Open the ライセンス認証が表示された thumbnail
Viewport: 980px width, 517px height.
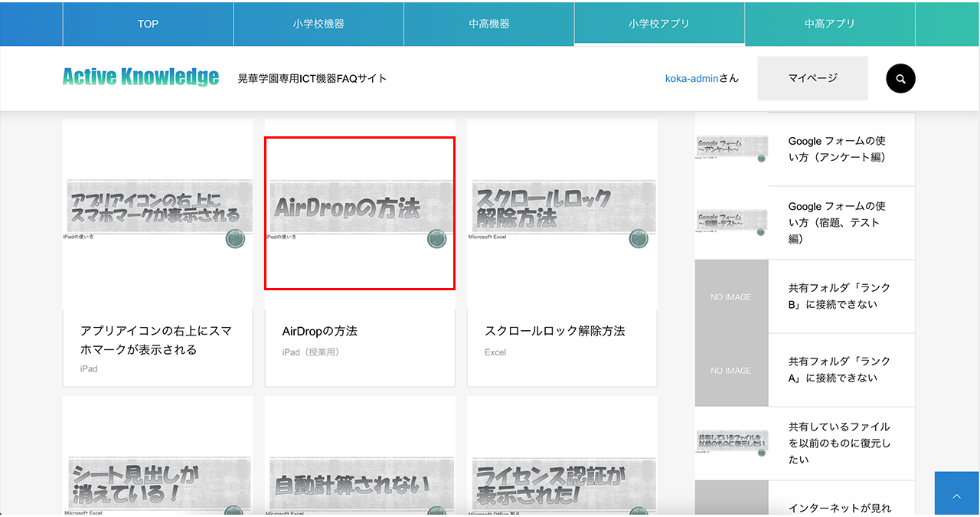tap(562, 456)
